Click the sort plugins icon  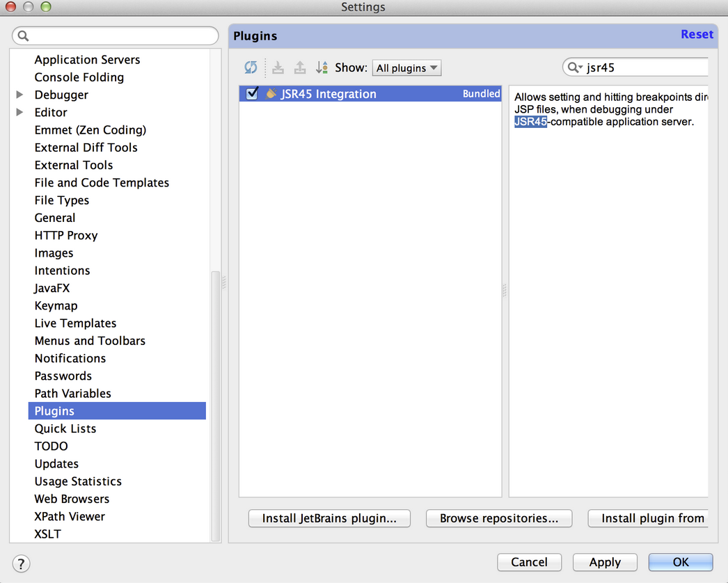coord(322,67)
